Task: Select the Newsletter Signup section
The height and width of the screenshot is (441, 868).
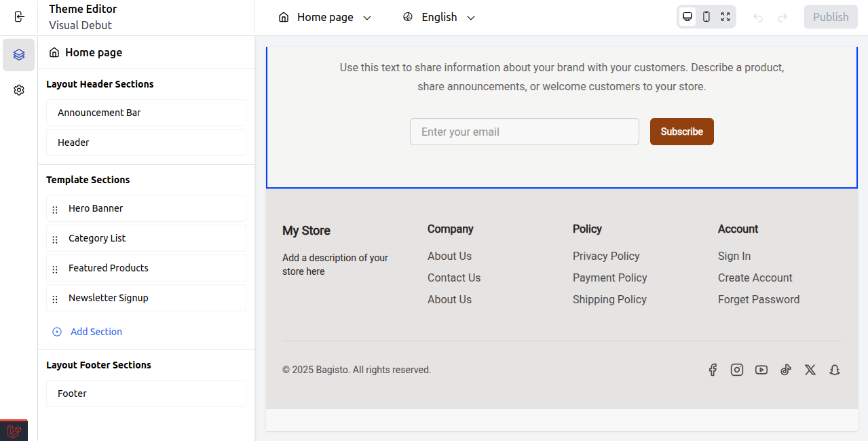Action: 146,298
